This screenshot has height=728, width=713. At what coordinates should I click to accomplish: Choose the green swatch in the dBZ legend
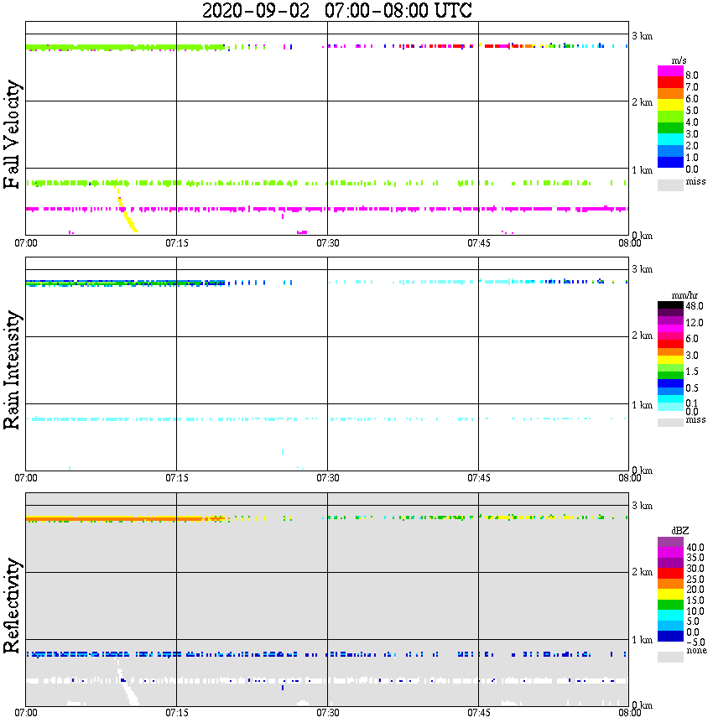click(670, 605)
